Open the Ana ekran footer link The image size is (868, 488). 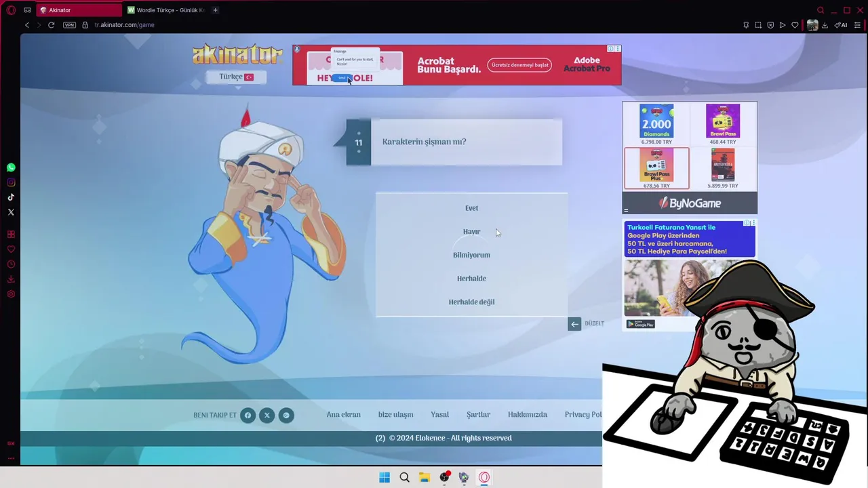tap(344, 415)
